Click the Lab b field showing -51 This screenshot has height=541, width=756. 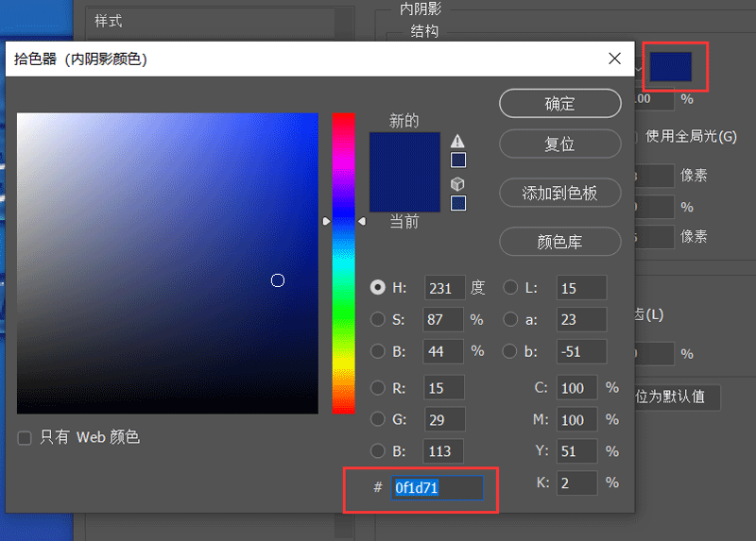[581, 351]
